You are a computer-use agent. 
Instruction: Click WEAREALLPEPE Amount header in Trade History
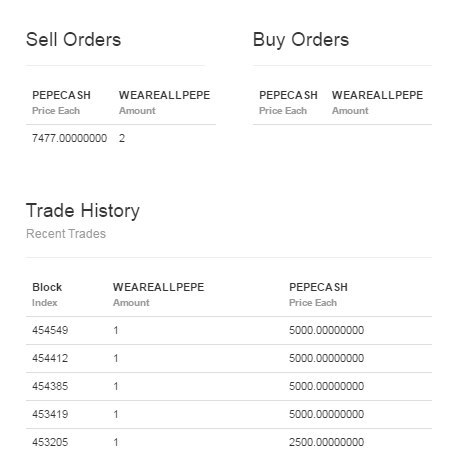click(x=158, y=295)
